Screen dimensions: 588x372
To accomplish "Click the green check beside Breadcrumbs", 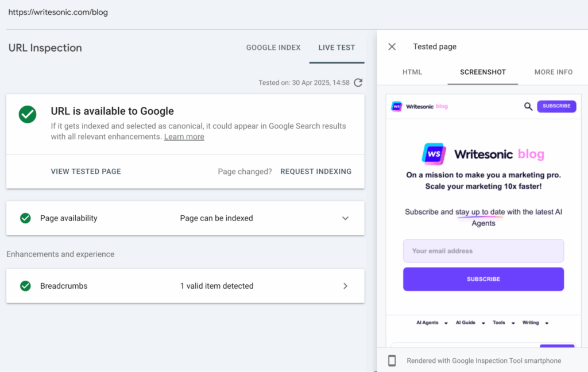I will tap(25, 286).
